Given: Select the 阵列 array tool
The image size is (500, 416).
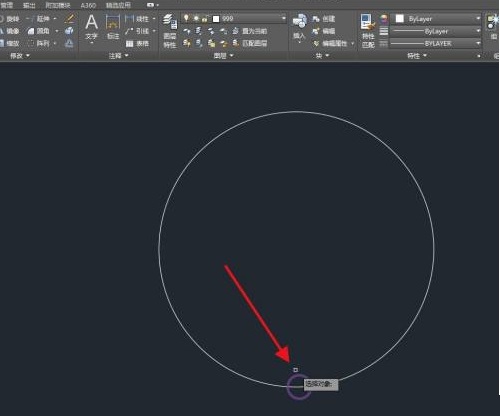Looking at the screenshot, I should click(x=39, y=43).
